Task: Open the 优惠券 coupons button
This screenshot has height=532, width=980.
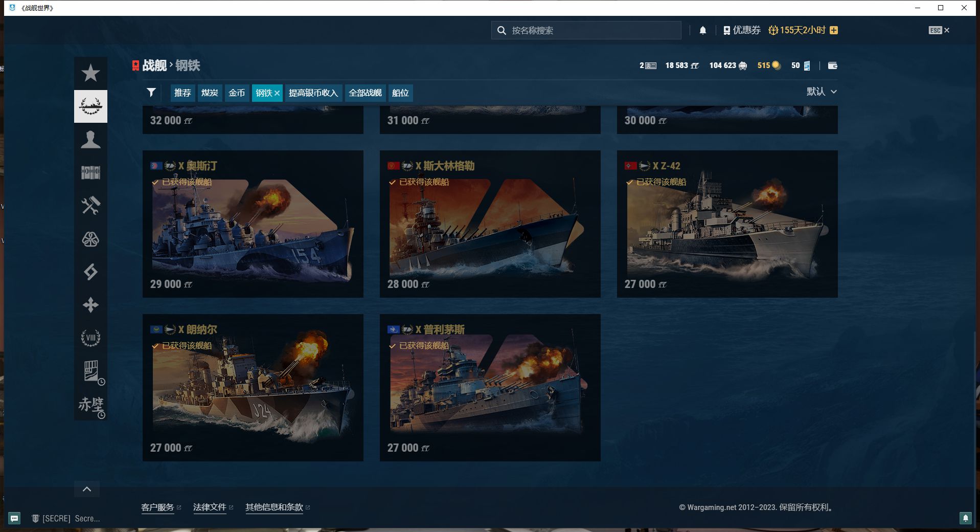Action: coord(742,30)
